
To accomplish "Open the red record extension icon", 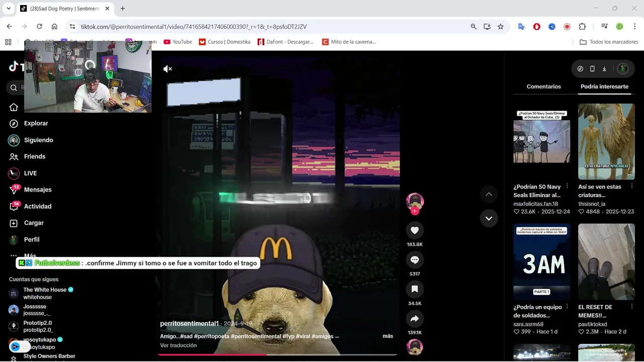I will tap(567, 27).
